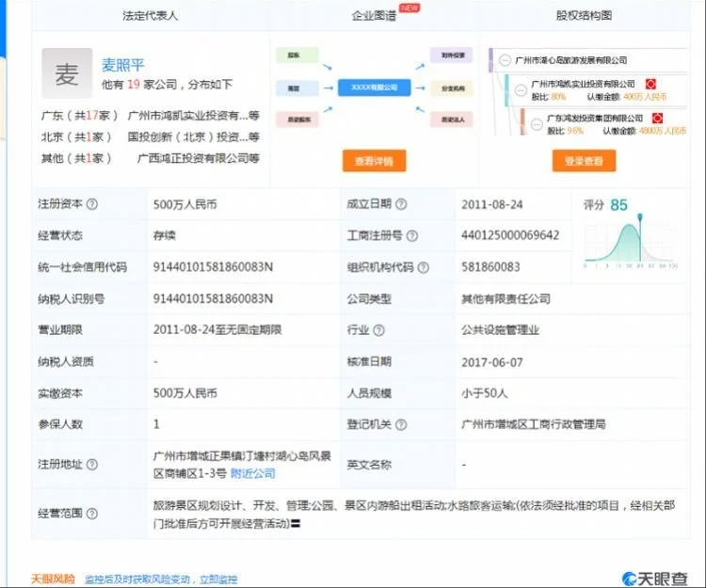The image size is (706, 588).
Task: Click the blue 高管 graph node
Action: tap(297, 88)
